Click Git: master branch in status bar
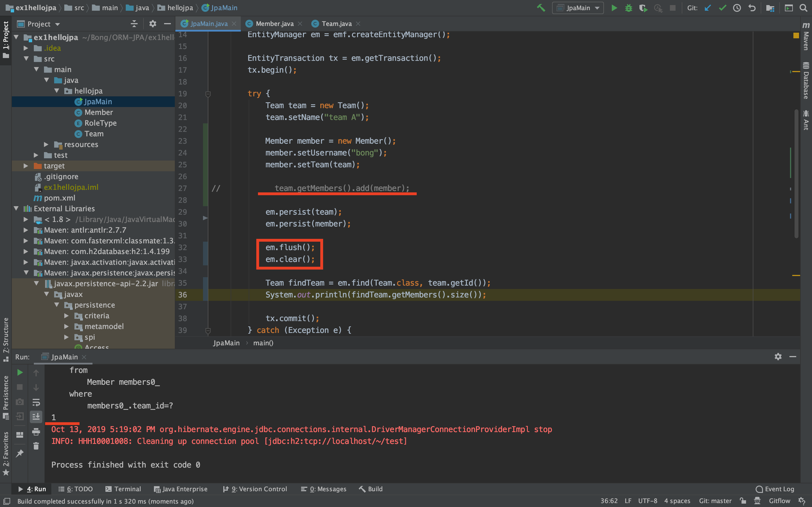 715,501
